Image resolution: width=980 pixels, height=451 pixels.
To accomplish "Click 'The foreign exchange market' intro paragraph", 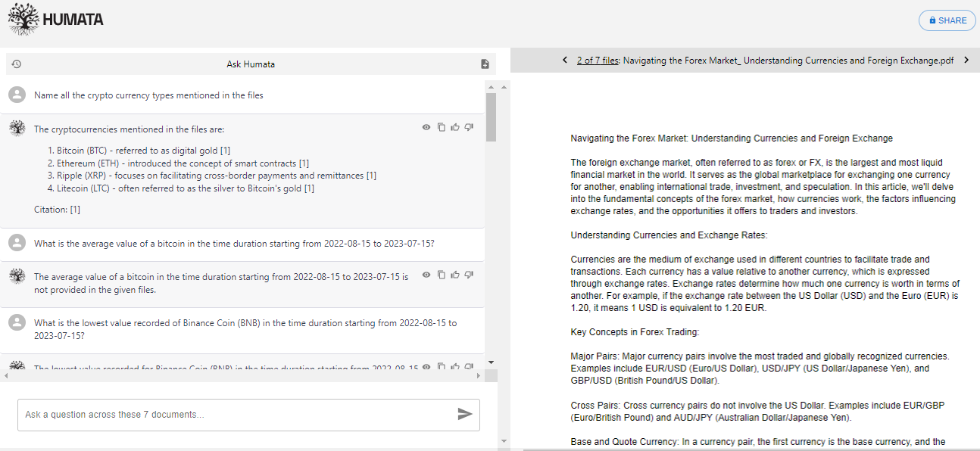I will click(x=763, y=187).
